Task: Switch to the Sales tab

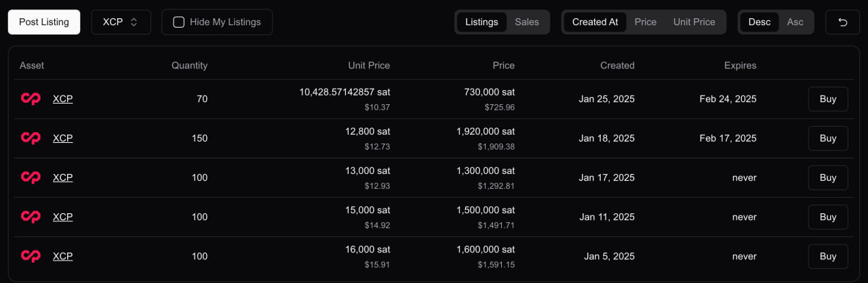Action: click(x=527, y=22)
